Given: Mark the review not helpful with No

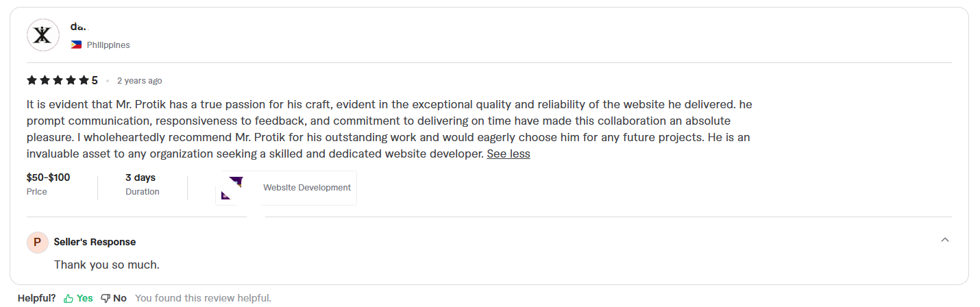Looking at the screenshot, I should (x=114, y=298).
